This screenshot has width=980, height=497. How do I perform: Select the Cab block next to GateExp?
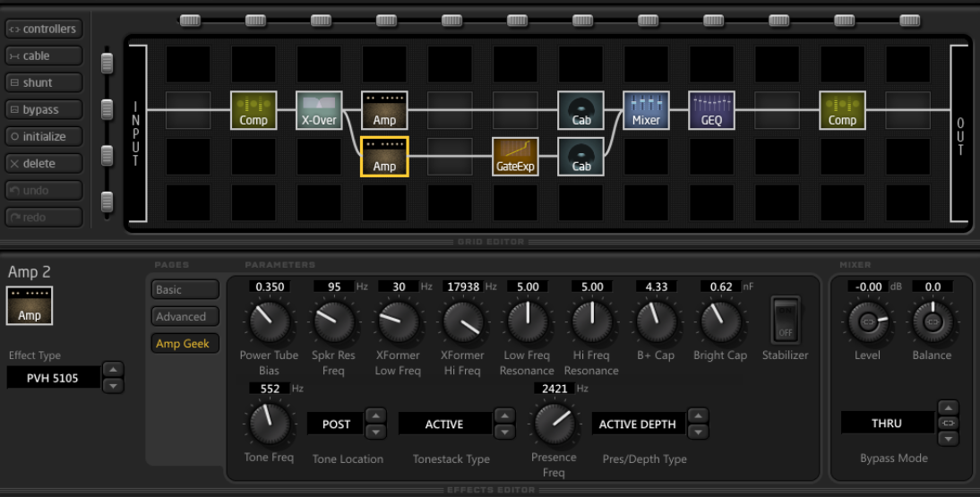point(580,157)
